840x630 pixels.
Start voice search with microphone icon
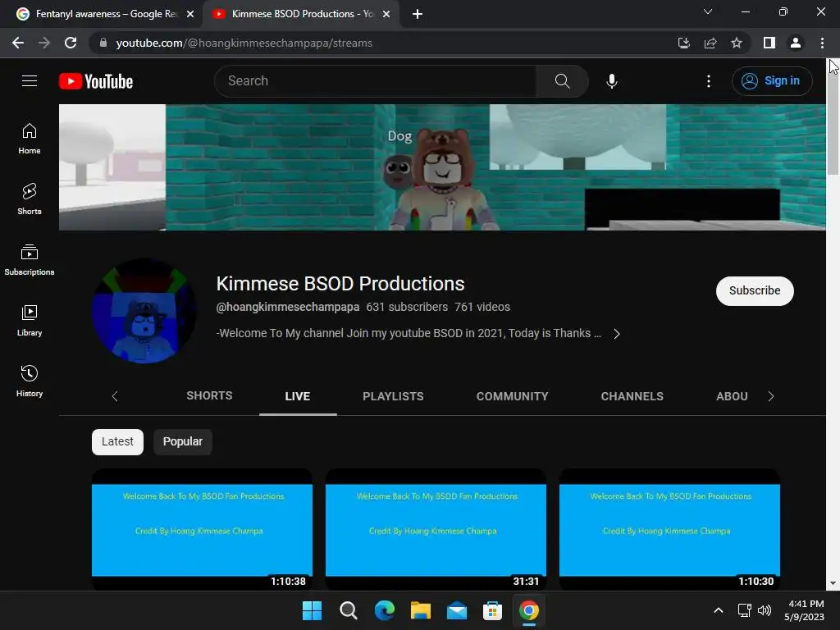612,81
